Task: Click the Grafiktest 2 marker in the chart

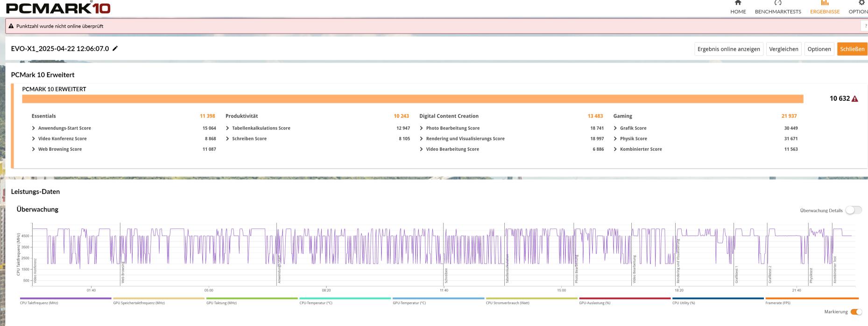Action: coord(770,275)
